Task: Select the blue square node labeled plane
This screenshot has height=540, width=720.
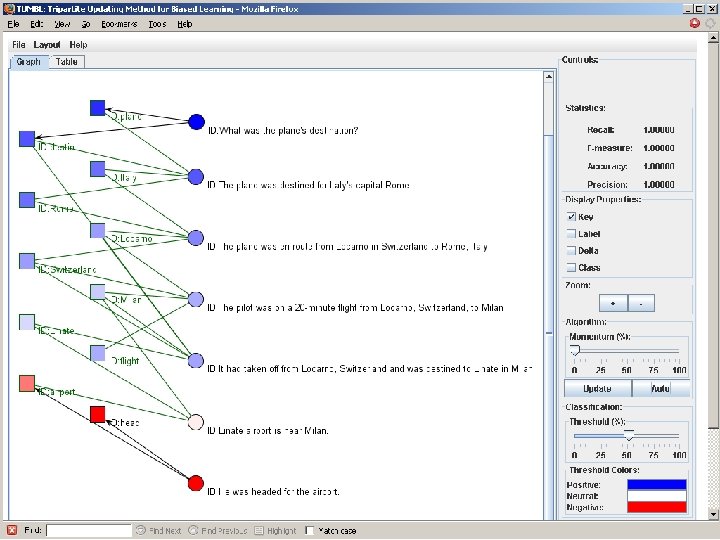Action: click(97, 108)
